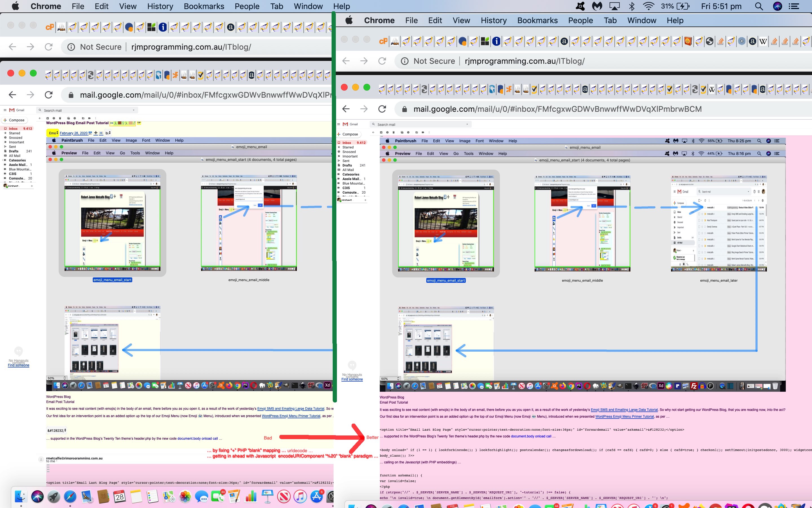Open Bookmarks menu in top macOS menu bar
Viewport: 812px width, 508px height.
(x=204, y=6)
